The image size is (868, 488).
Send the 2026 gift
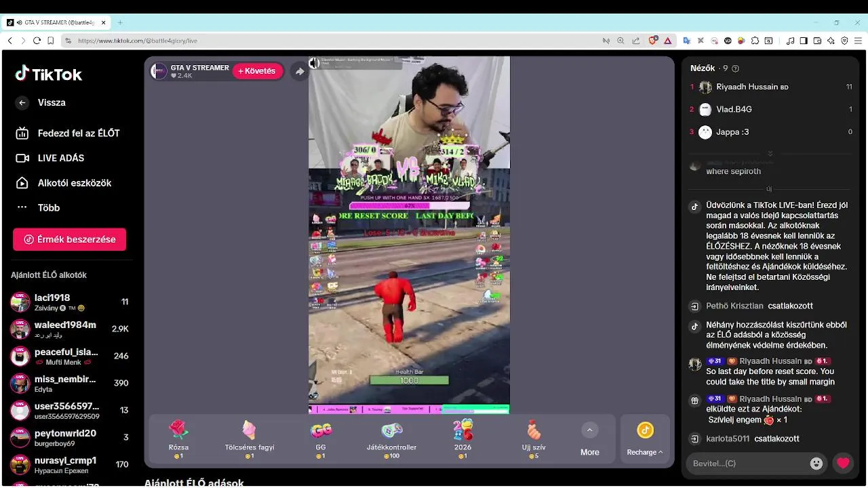pyautogui.click(x=463, y=439)
